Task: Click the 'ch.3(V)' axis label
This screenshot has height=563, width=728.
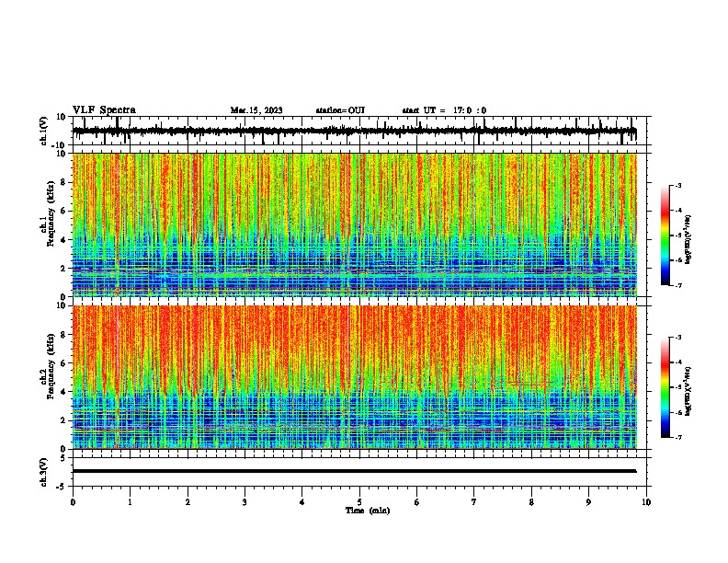Action: coord(44,472)
